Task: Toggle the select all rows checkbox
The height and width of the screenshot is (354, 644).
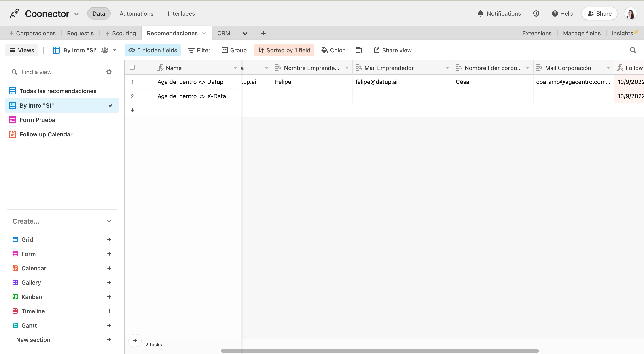Action: point(132,68)
